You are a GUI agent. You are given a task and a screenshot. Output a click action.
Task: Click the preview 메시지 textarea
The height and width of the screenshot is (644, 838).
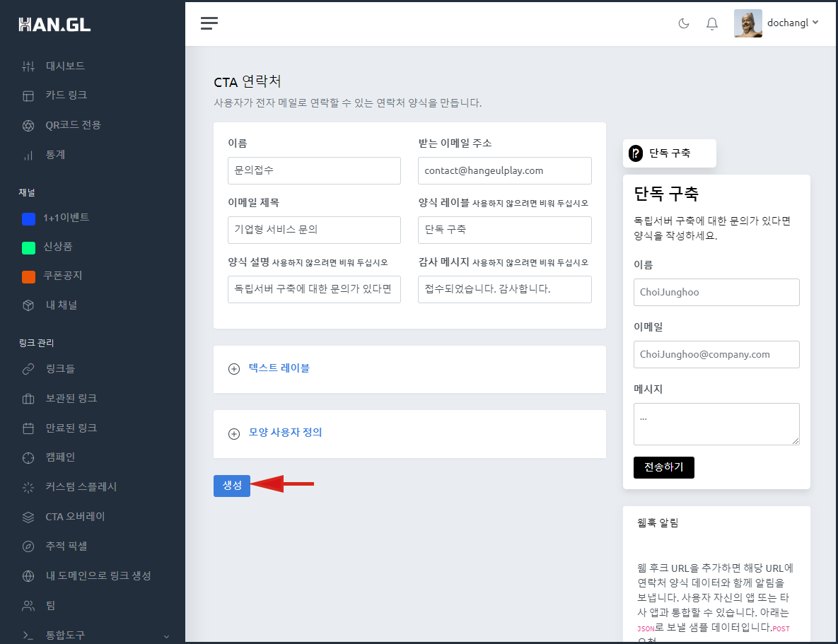(716, 424)
